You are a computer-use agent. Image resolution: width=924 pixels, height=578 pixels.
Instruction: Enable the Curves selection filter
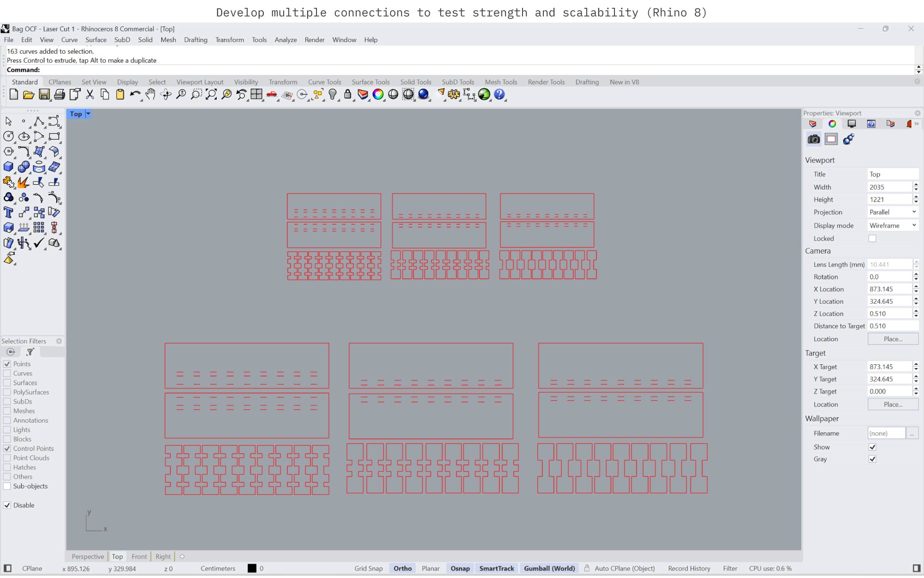coord(7,374)
